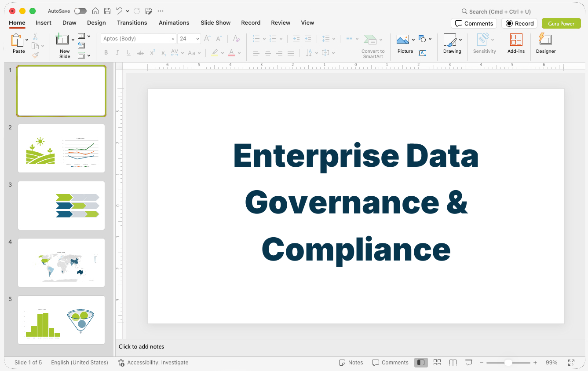
Task: Open the Bullets list dropdown arrow
Action: coord(264,39)
